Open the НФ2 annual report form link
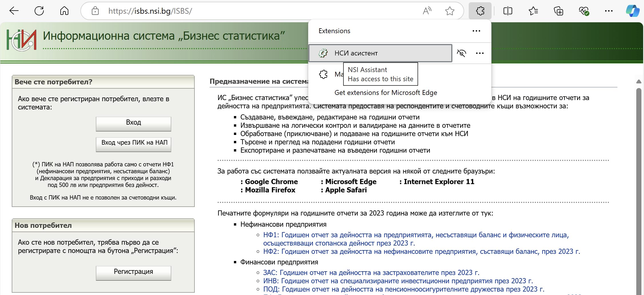644x295 pixels. pos(422,252)
